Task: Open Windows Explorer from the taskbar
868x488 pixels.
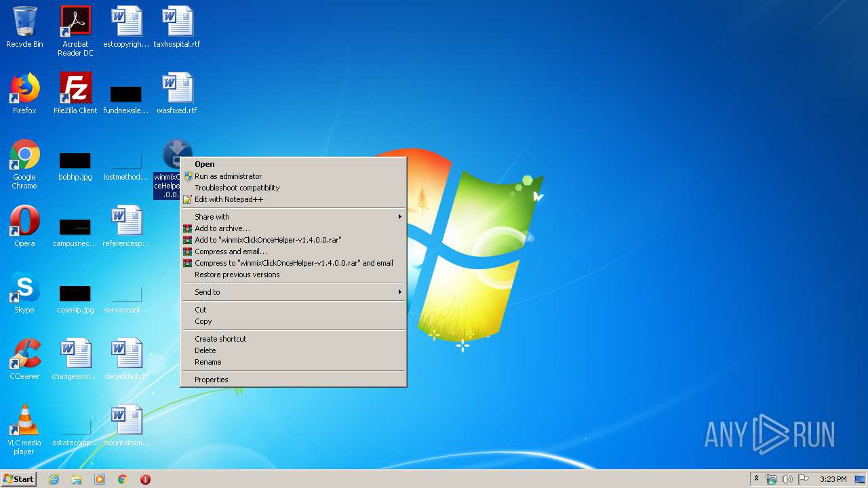Action: click(77, 479)
